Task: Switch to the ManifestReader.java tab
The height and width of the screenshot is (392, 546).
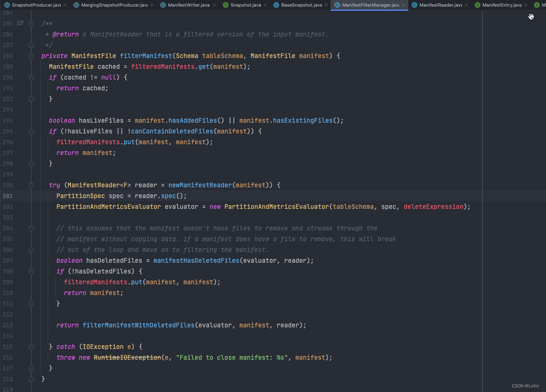Action: coord(441,5)
